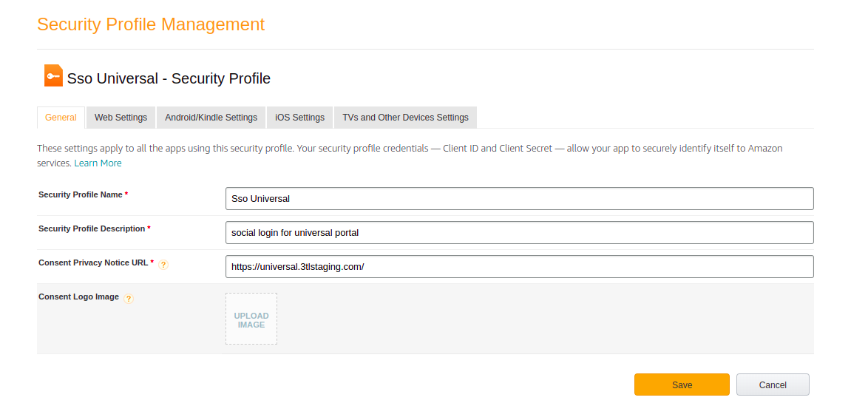Click the Save button
This screenshot has width=868, height=420.
click(x=682, y=385)
